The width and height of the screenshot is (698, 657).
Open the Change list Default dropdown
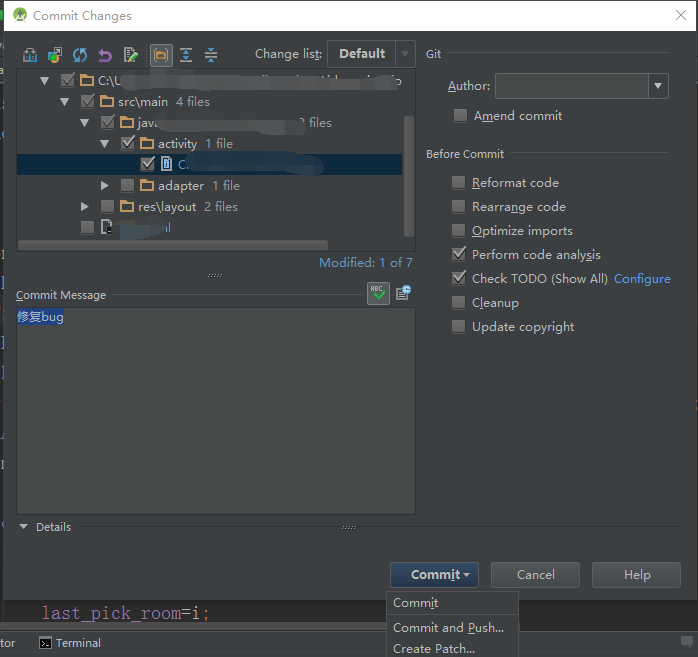(371, 54)
